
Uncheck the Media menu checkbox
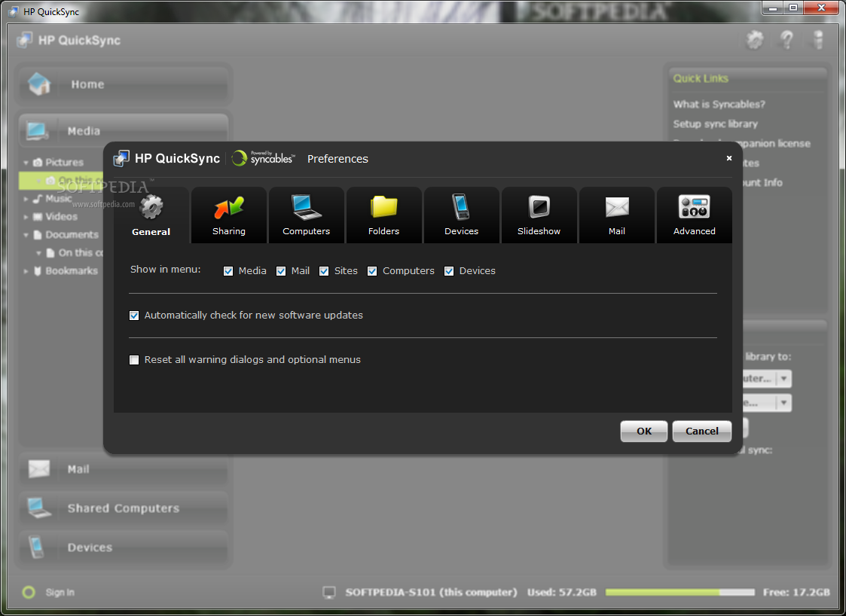[x=228, y=271]
